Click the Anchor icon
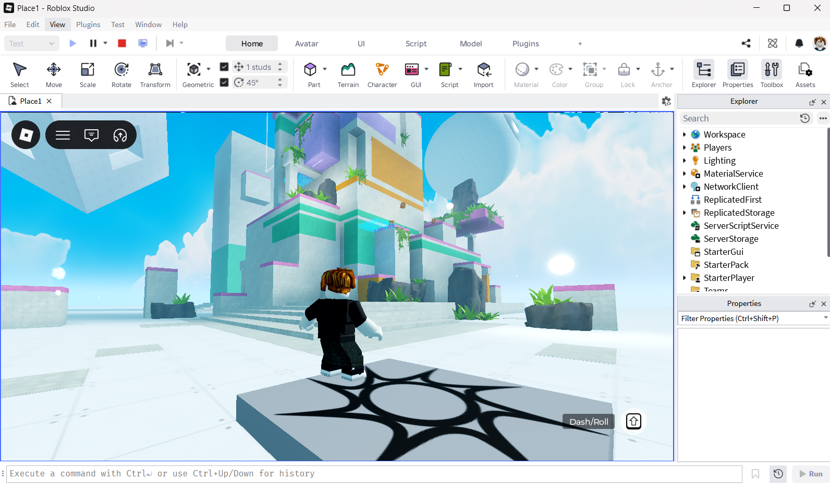 (x=658, y=69)
